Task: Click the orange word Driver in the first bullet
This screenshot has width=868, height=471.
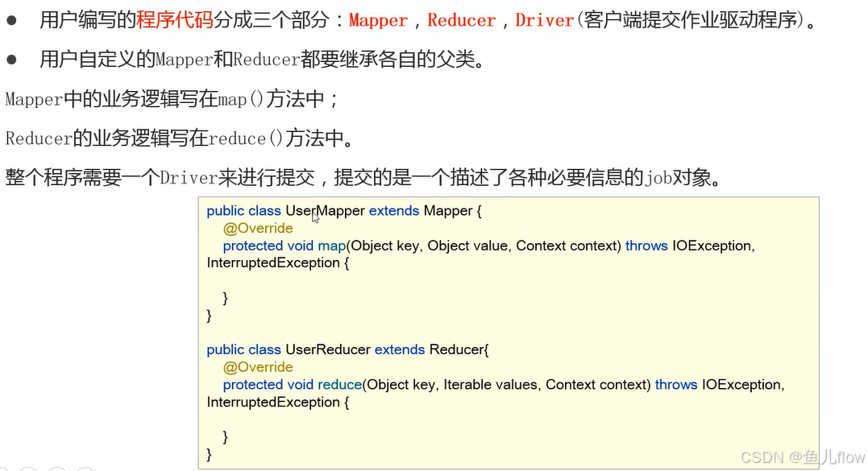Action: click(x=544, y=20)
